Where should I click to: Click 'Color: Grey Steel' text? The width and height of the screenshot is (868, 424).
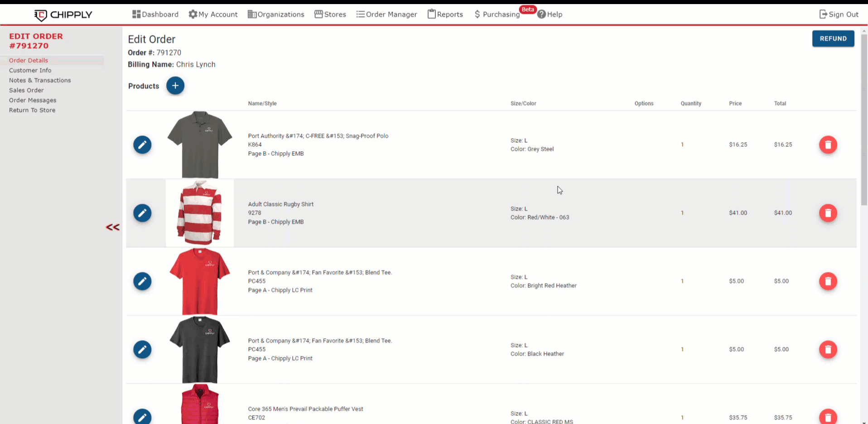[532, 149]
